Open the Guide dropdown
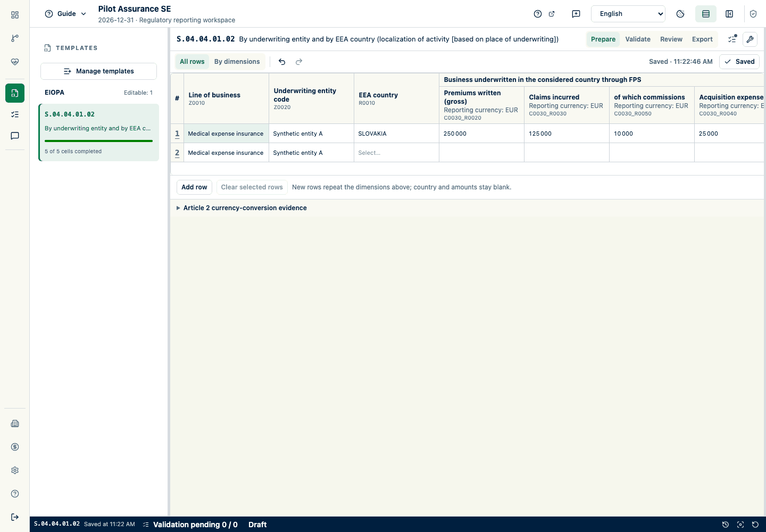This screenshot has height=532, width=766. [x=66, y=14]
